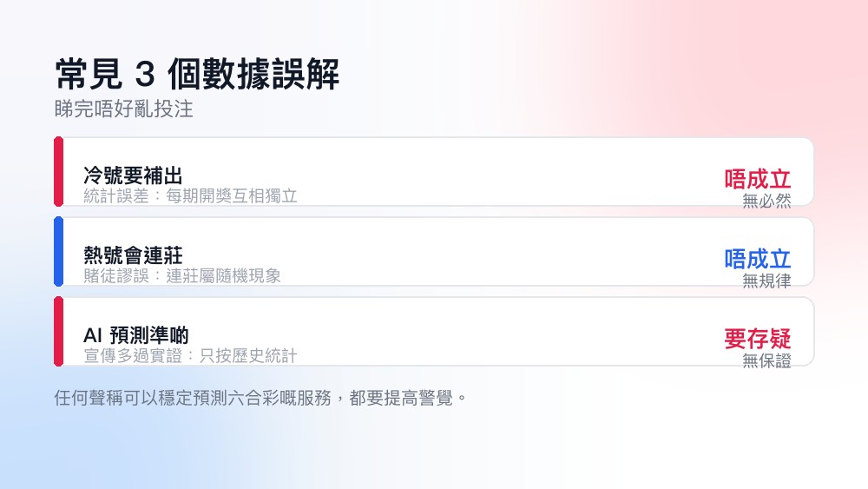868x489 pixels.
Task: Click the text 賭徒謬誤：連莊屬隨機現象
Action: [182, 275]
